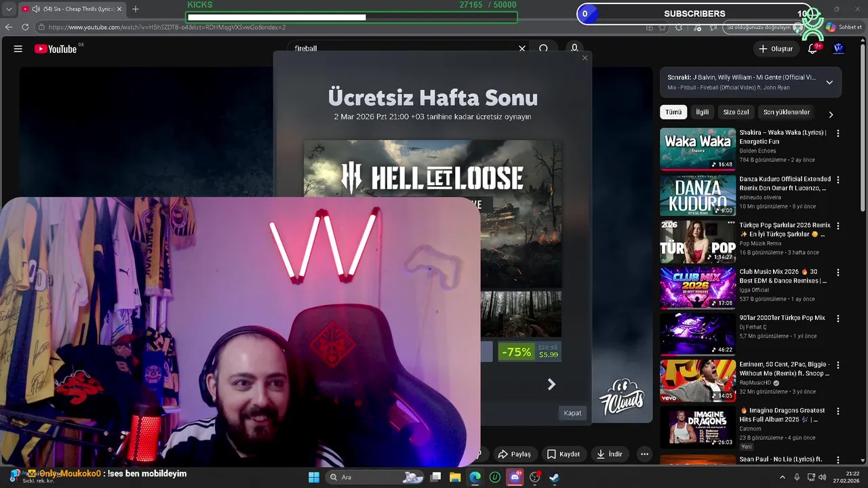This screenshot has width=868, height=488.
Task: Open Task View in taskbar
Action: point(436,477)
